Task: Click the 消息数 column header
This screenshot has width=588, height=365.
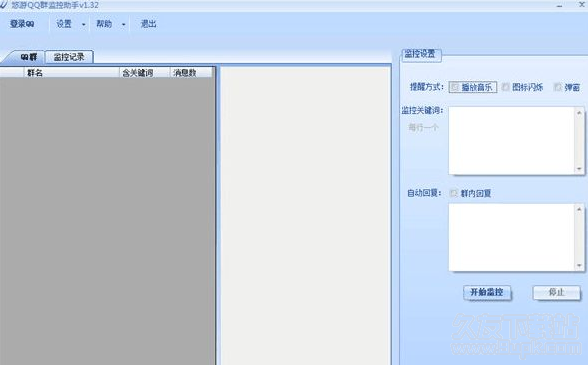Action: coord(191,72)
